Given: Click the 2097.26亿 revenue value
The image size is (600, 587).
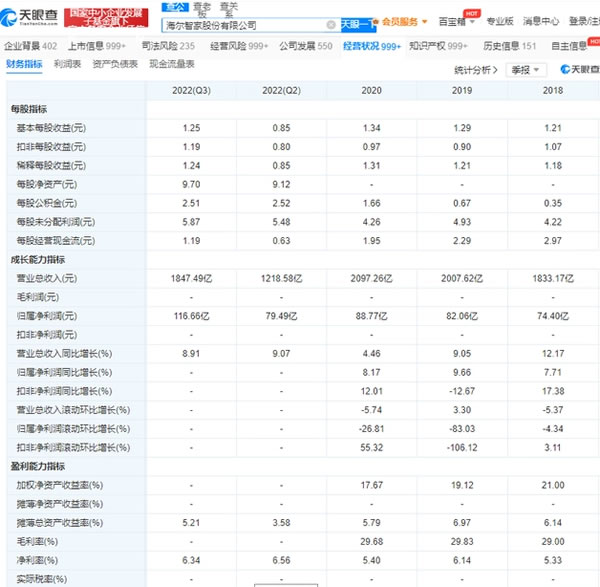Looking at the screenshot, I should pyautogui.click(x=372, y=279).
